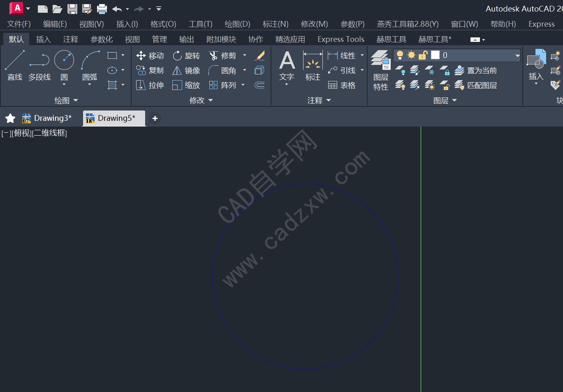Open the dropdown arrow beside 修剪
The image size is (563, 392).
(x=245, y=55)
